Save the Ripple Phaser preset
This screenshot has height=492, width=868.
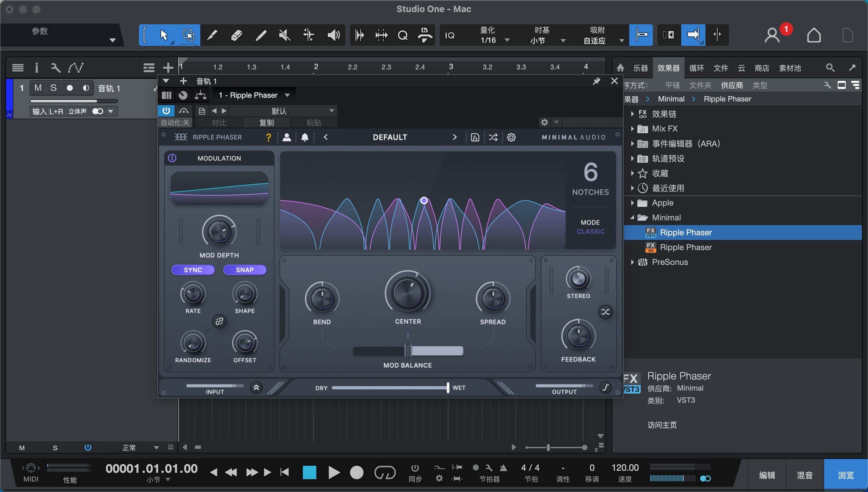(475, 137)
